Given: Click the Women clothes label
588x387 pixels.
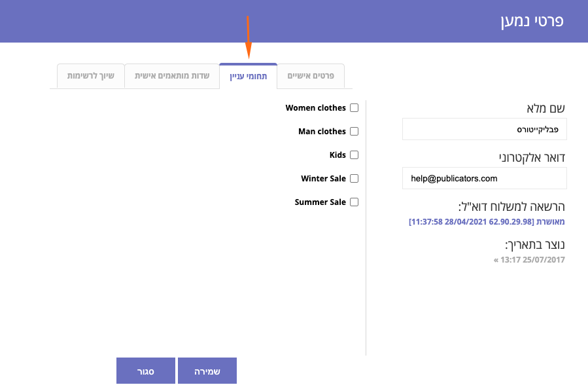Looking at the screenshot, I should pyautogui.click(x=316, y=108).
